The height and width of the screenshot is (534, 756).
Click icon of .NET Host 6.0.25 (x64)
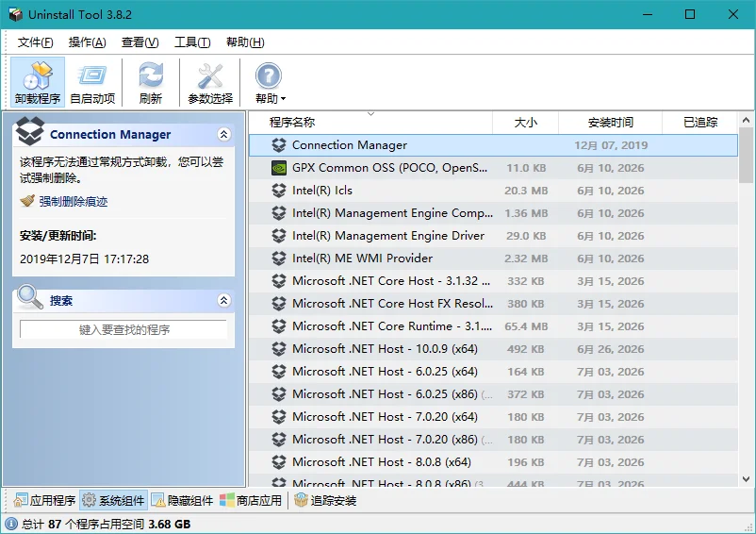tap(279, 372)
